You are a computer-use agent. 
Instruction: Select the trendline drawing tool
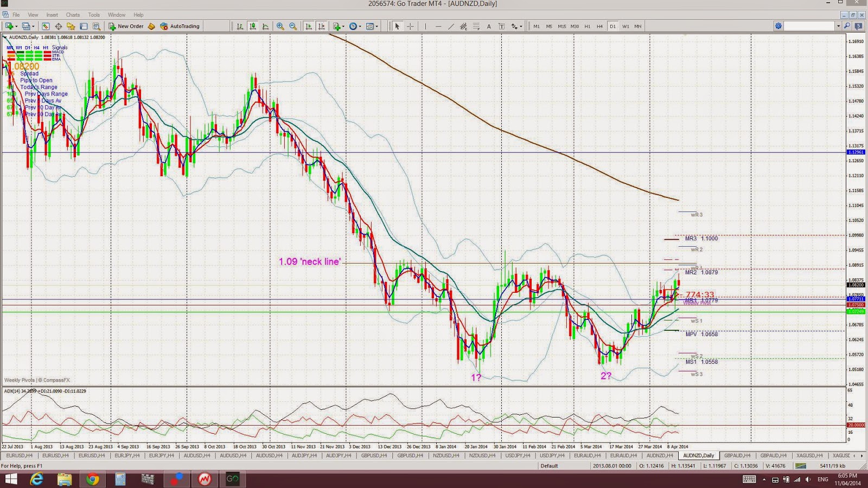point(451,26)
